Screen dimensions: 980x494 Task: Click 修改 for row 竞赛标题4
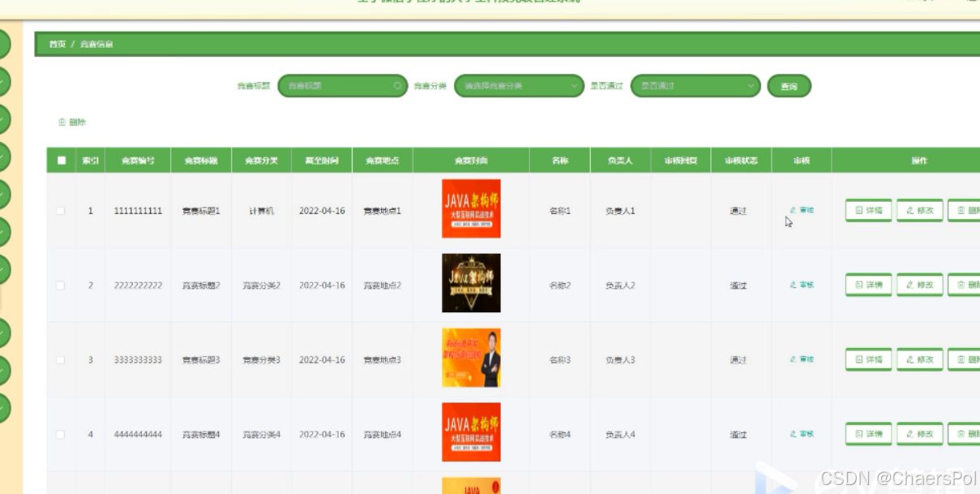pos(919,434)
